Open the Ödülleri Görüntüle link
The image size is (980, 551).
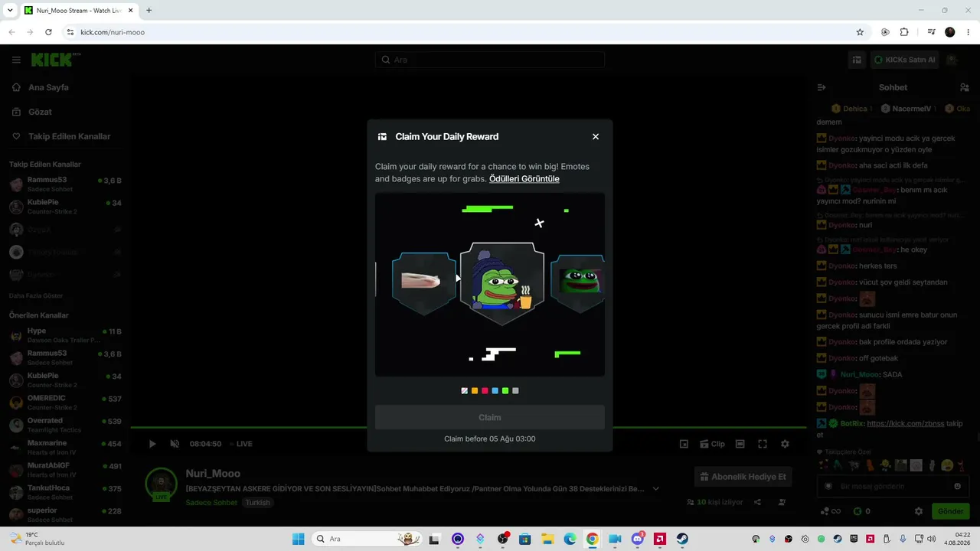[x=524, y=179]
